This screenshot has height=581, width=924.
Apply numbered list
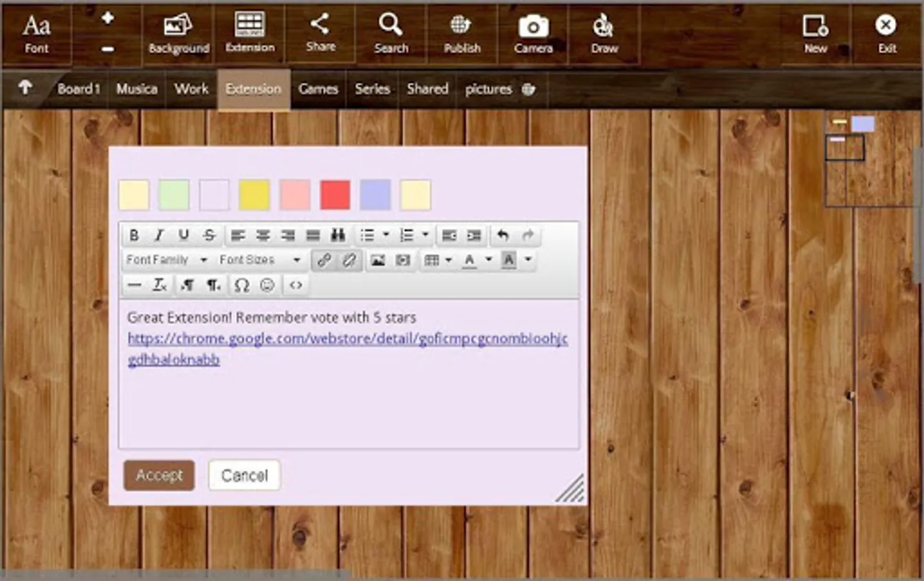[407, 235]
